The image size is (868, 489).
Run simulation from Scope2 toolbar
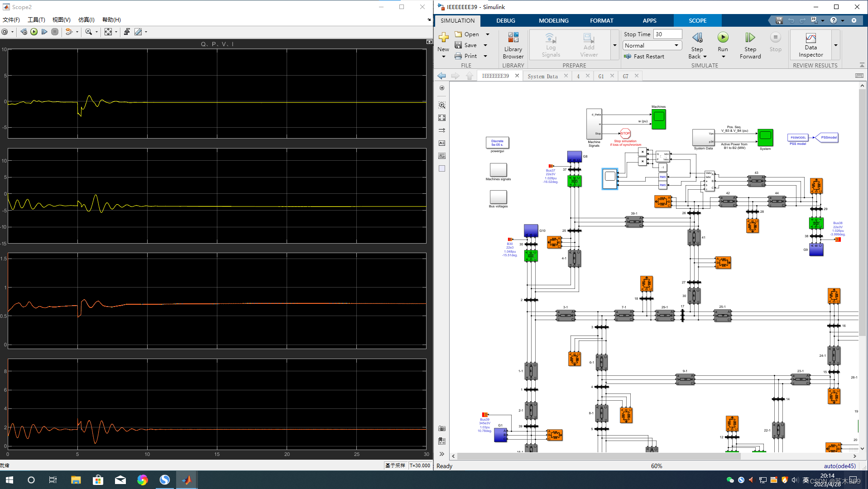click(34, 32)
